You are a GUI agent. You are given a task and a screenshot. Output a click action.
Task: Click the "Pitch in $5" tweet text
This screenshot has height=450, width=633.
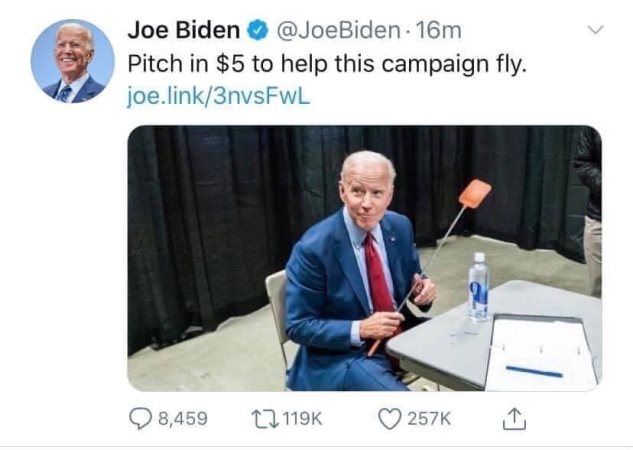pyautogui.click(x=327, y=64)
